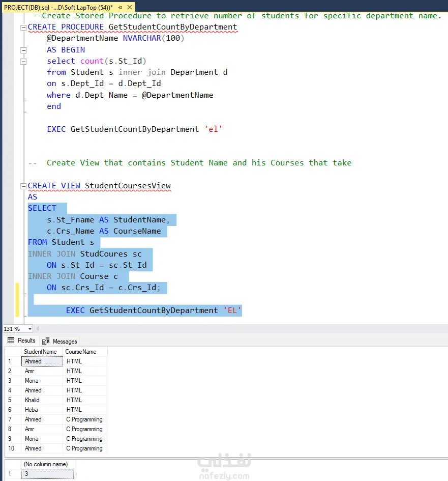The width and height of the screenshot is (448, 481).
Task: Click row header number 5 in results
Action: click(13, 400)
